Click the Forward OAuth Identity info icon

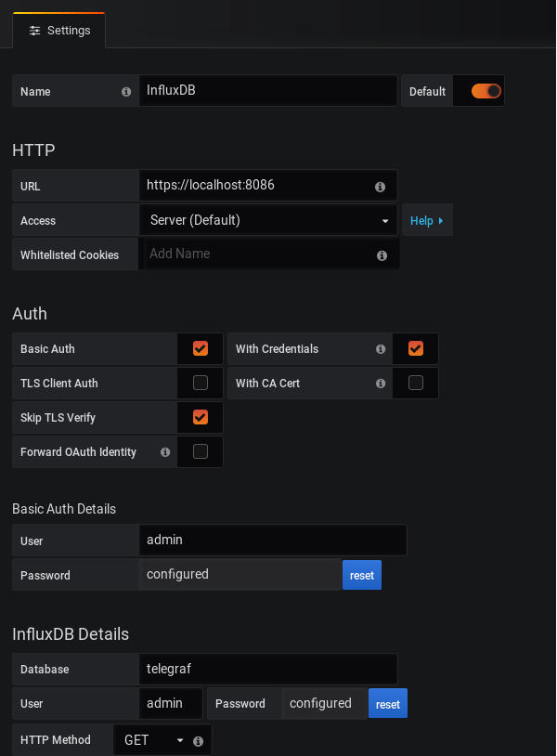click(x=164, y=452)
